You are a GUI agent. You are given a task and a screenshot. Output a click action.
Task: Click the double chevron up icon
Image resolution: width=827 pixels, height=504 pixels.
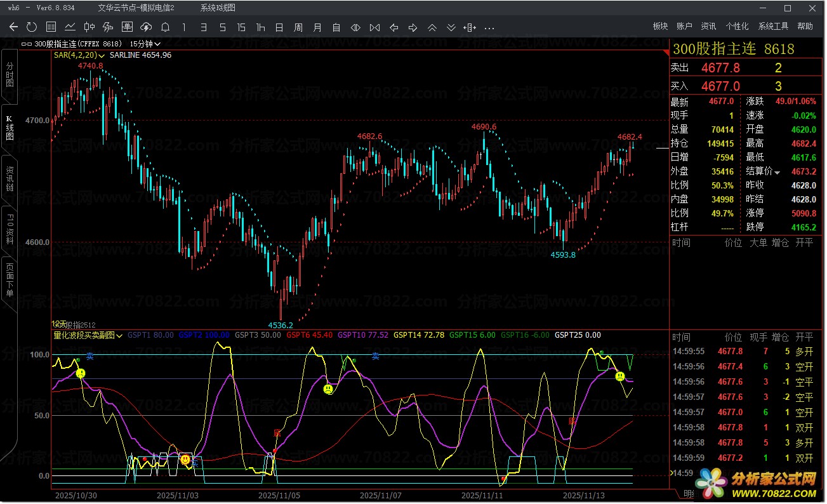click(432, 27)
